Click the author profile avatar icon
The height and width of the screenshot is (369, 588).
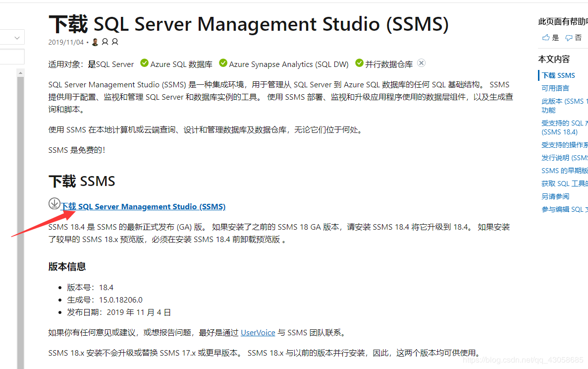95,42
